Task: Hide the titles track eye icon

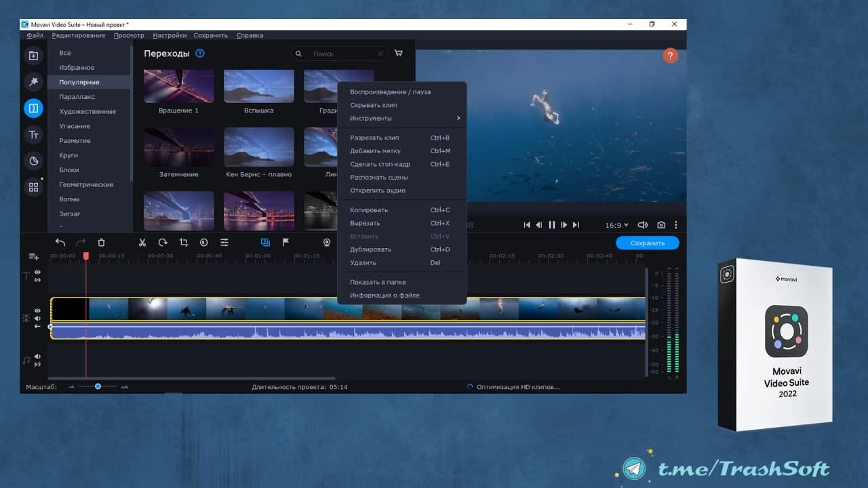Action: coord(37,272)
